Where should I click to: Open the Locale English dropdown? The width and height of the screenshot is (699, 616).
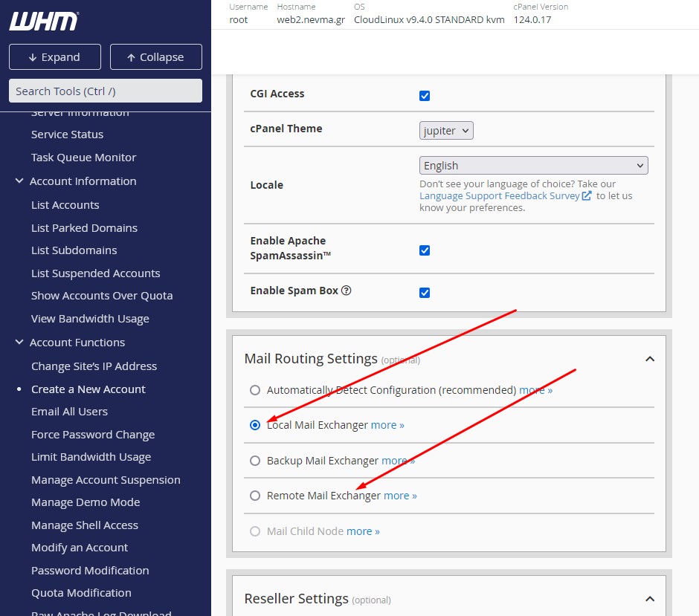point(533,166)
